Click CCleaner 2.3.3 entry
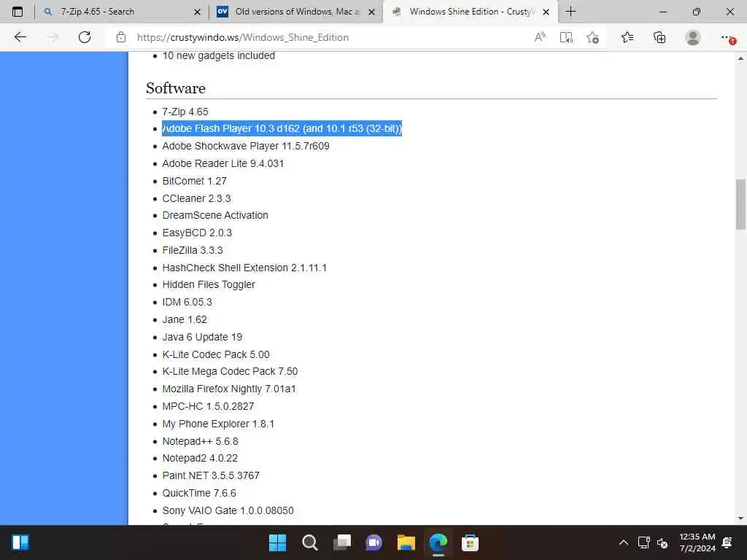 196,198
